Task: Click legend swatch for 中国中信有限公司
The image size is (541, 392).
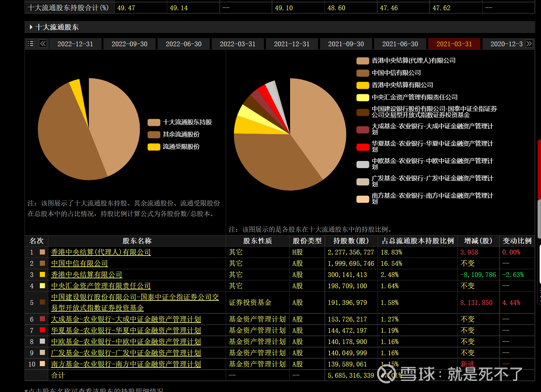Action: [x=363, y=73]
